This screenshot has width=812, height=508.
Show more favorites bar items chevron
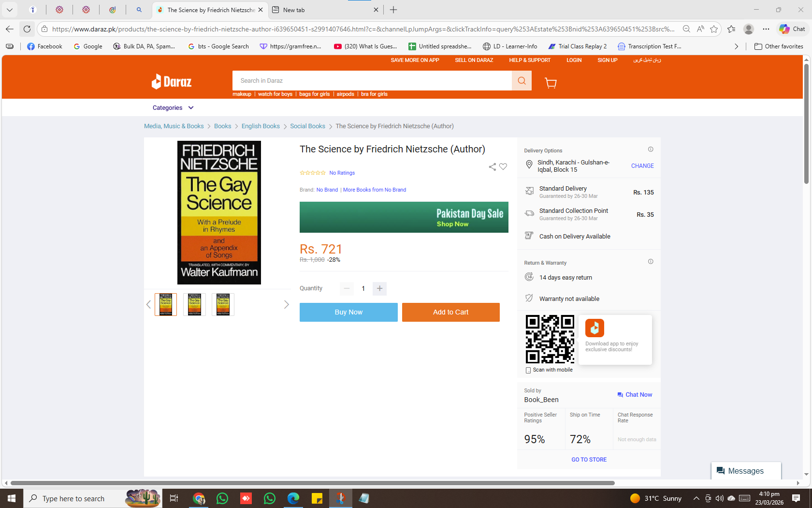(x=736, y=46)
